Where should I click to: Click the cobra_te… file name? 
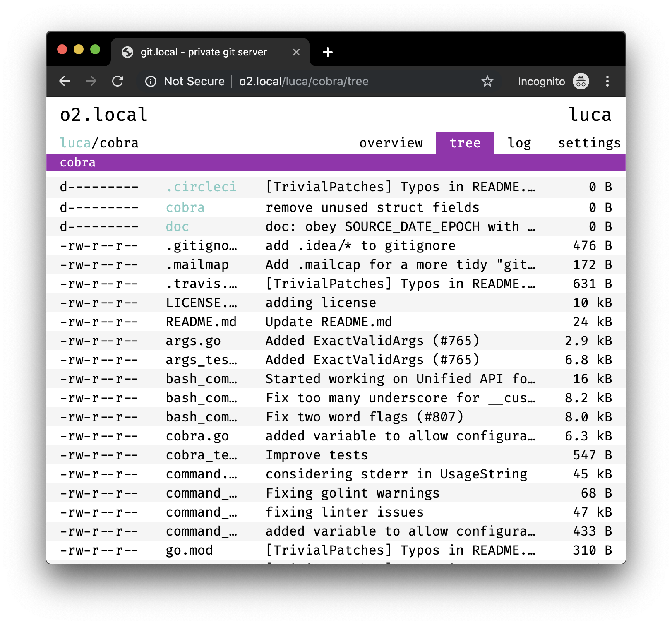pyautogui.click(x=202, y=455)
